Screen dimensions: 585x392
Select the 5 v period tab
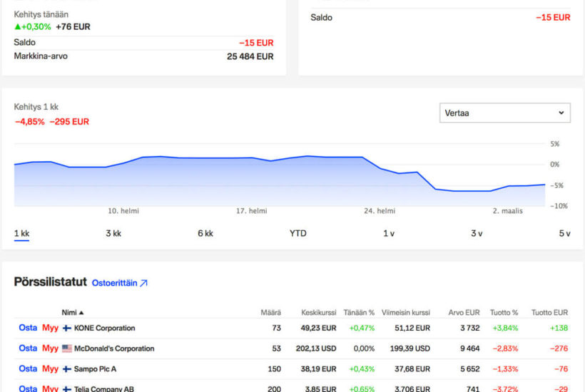(x=564, y=234)
